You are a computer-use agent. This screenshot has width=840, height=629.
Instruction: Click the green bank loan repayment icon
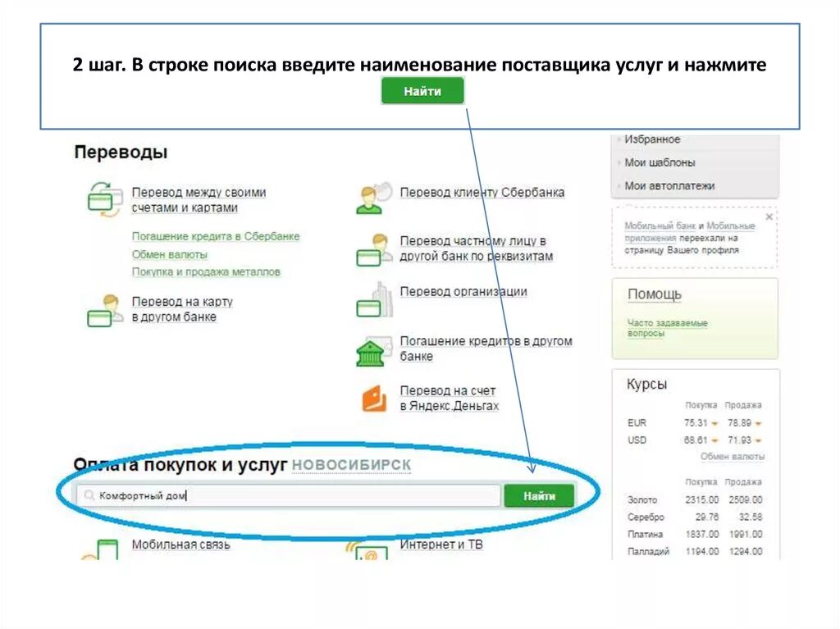click(373, 351)
